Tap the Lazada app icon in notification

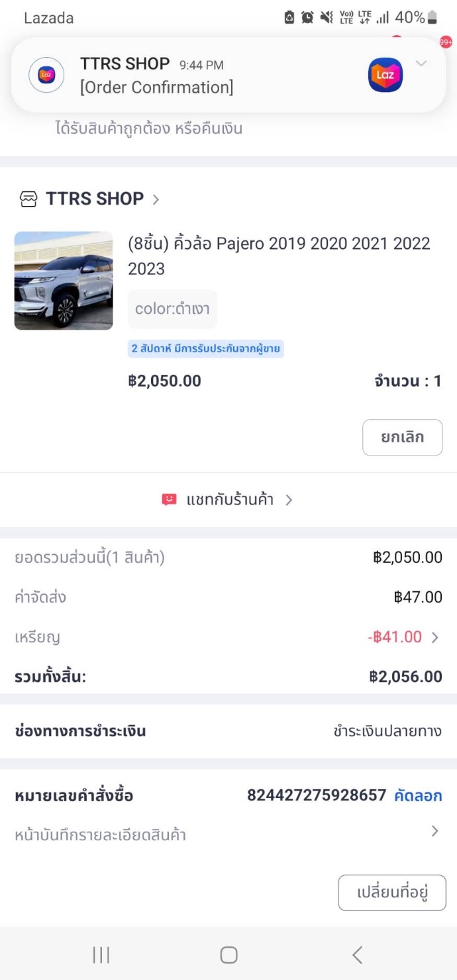pyautogui.click(x=385, y=75)
